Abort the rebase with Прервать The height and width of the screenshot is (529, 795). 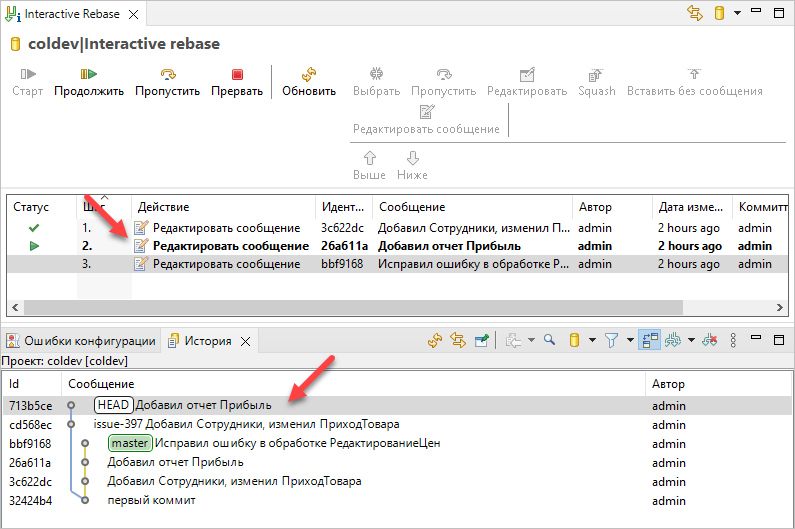[x=236, y=81]
